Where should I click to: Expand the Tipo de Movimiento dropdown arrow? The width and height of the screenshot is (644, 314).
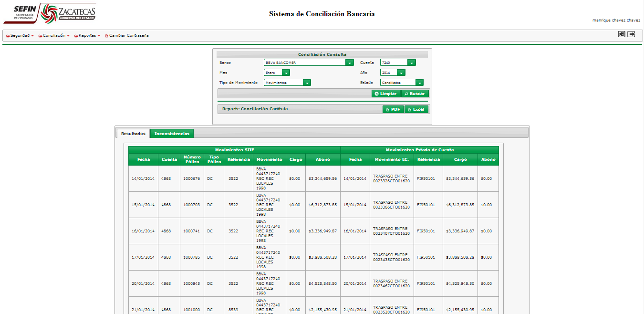click(307, 83)
